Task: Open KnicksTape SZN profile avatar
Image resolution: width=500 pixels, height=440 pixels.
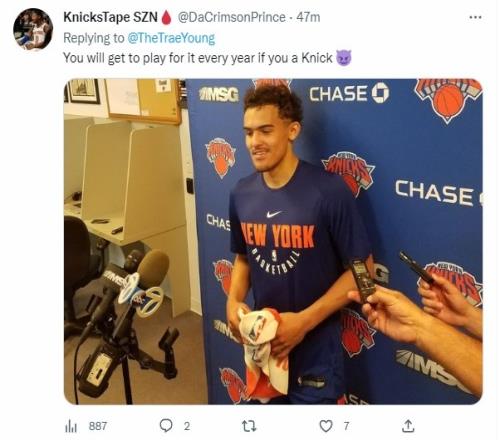Action: (x=33, y=29)
